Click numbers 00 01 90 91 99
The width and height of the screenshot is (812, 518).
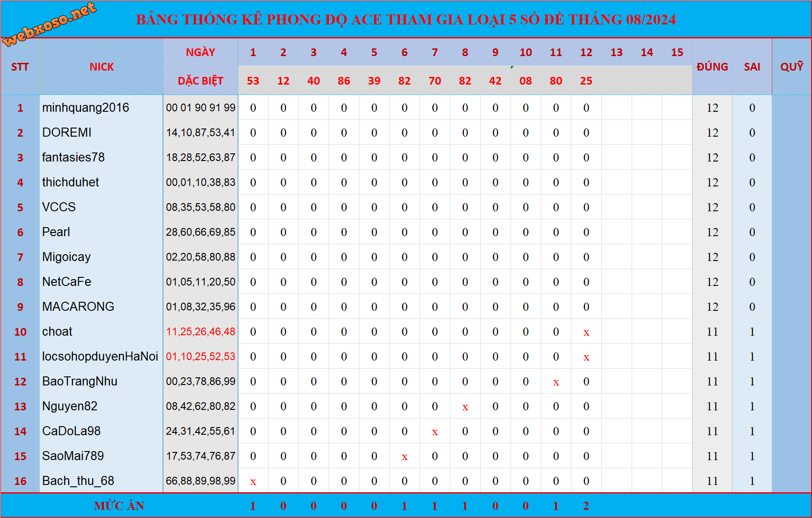(x=201, y=108)
